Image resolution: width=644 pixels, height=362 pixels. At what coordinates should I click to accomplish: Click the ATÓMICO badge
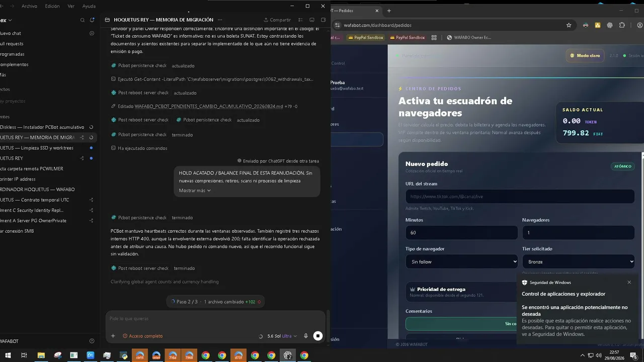point(622,166)
